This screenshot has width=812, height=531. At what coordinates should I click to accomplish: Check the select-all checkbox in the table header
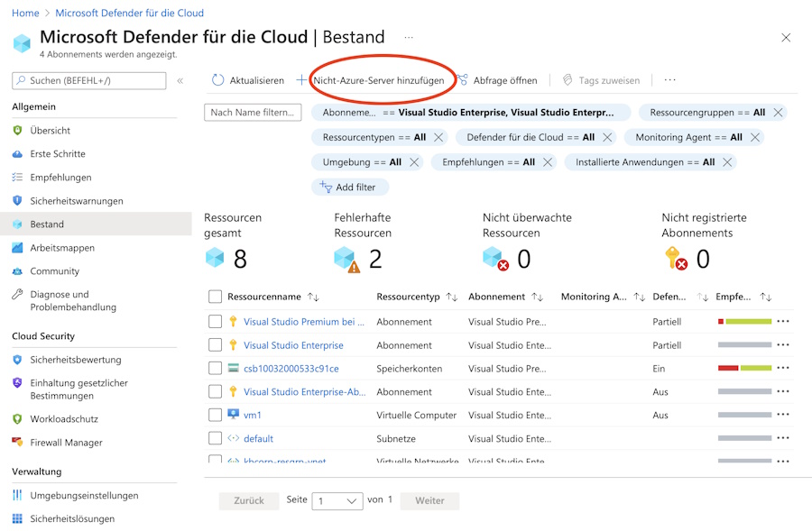click(x=215, y=297)
